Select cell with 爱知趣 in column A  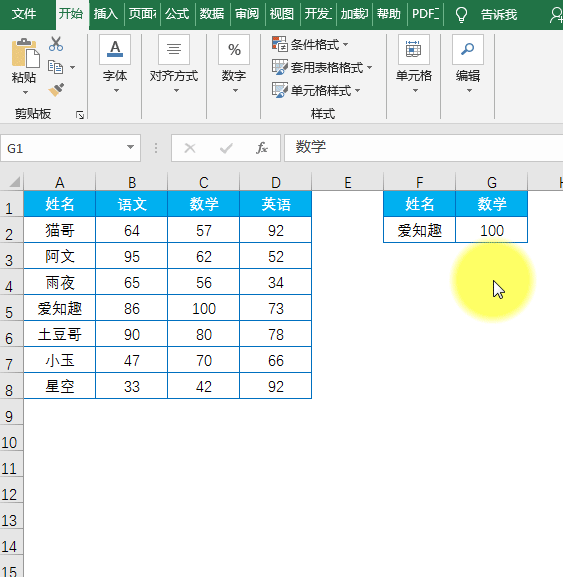pos(60,308)
